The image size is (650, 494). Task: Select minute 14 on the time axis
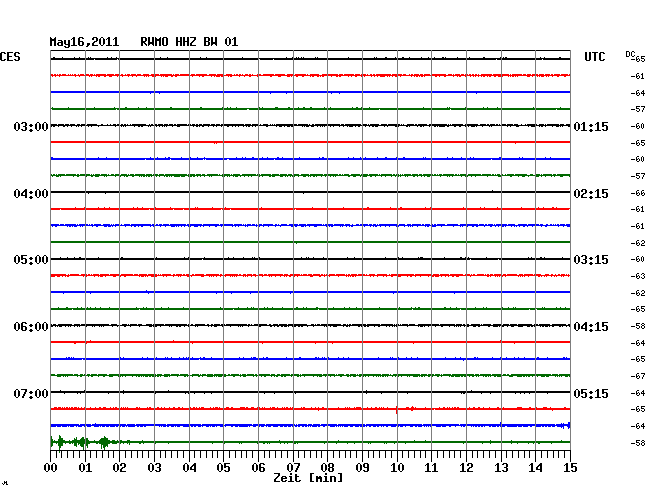pyautogui.click(x=536, y=467)
